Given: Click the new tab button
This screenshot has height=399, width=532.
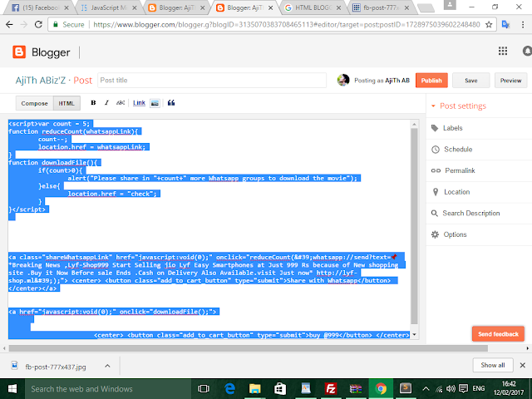Looking at the screenshot, I should (x=426, y=8).
